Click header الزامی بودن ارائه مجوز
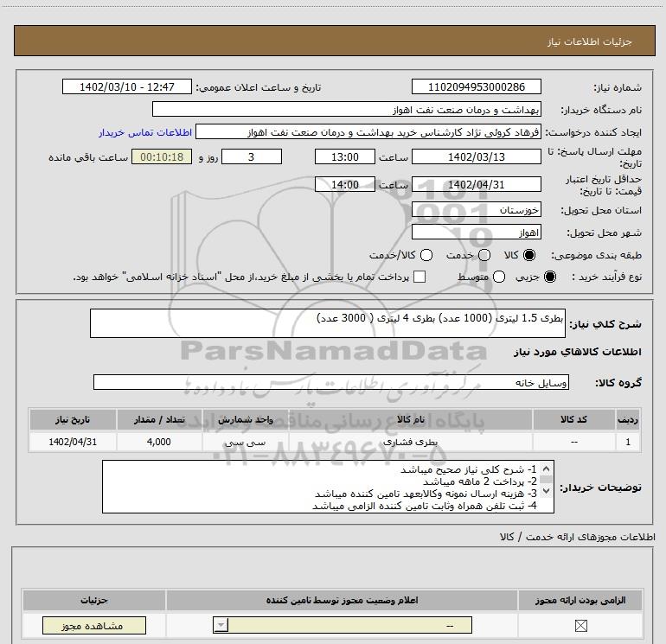Viewport: 666px width, 644px height. point(580,600)
